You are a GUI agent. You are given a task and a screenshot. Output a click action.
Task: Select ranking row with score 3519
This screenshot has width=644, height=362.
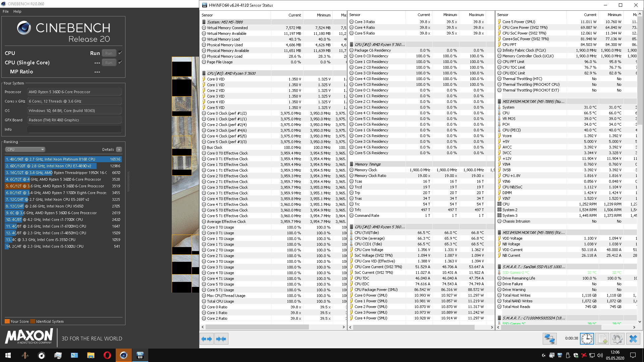[63, 186]
